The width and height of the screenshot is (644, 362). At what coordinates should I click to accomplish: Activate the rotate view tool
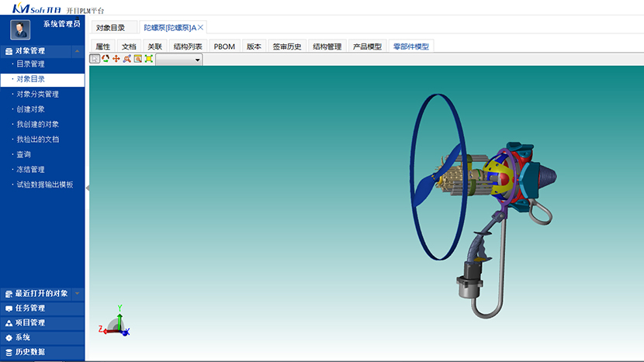(106, 59)
